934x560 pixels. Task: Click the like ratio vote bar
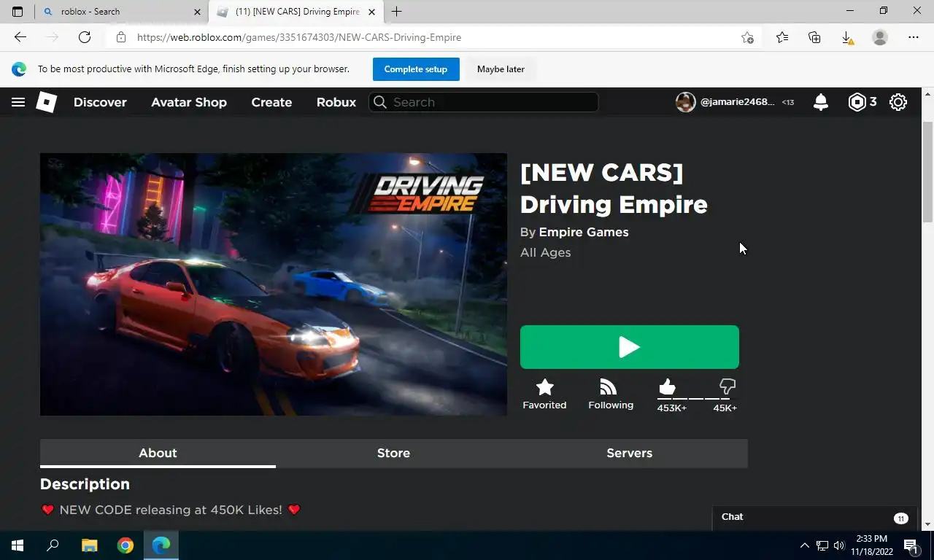(x=693, y=399)
